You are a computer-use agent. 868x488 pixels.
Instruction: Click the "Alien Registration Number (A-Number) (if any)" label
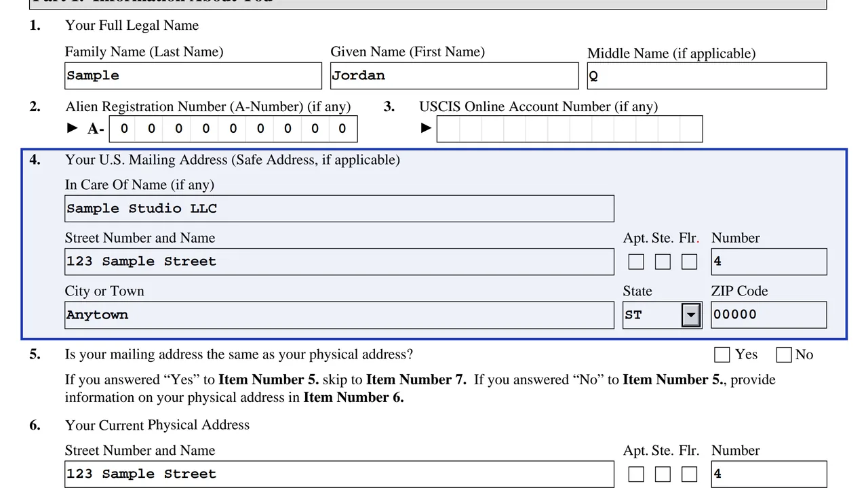pyautogui.click(x=208, y=107)
